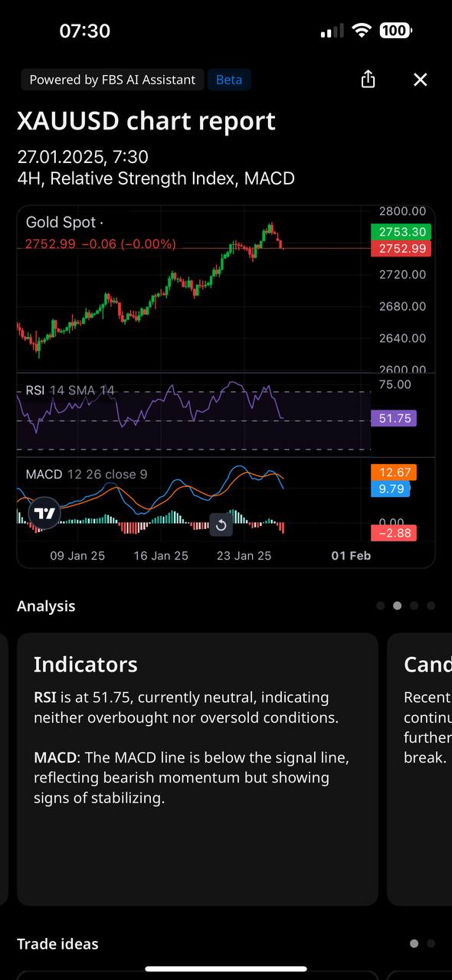Tap the green 2753.30 price label

(x=400, y=232)
